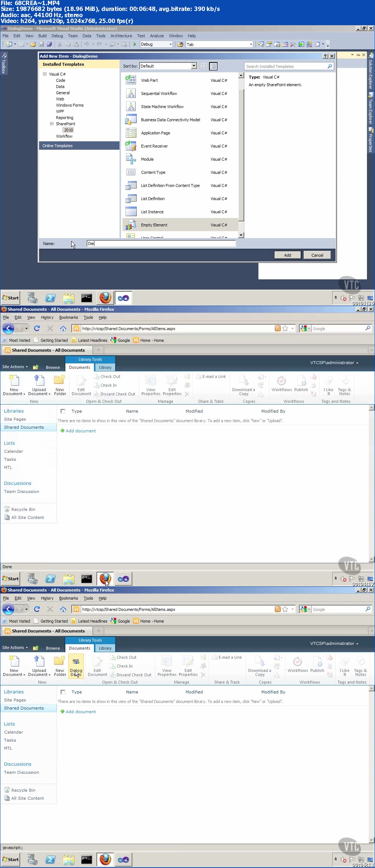Open the Build menu in Visual Studio
Screen dimensions: 375x868
click(x=42, y=36)
